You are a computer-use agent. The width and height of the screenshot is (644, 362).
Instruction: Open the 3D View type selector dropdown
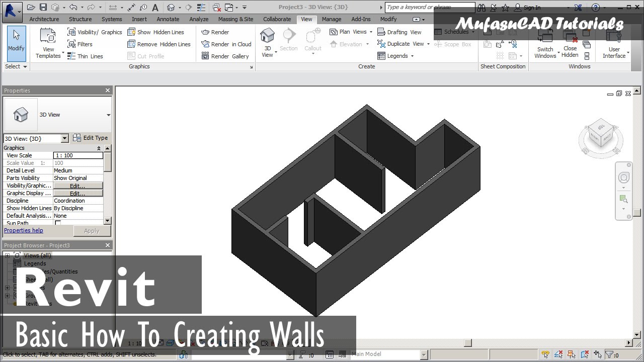(108, 115)
